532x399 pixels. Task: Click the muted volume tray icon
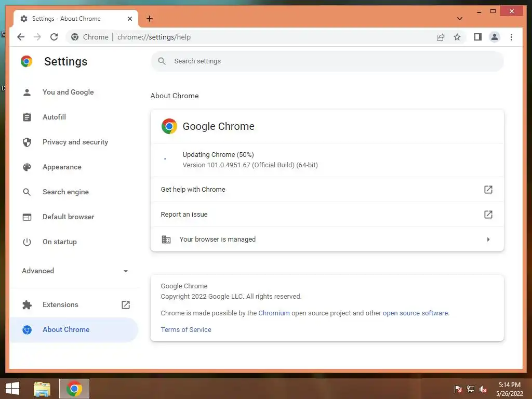coord(483,389)
